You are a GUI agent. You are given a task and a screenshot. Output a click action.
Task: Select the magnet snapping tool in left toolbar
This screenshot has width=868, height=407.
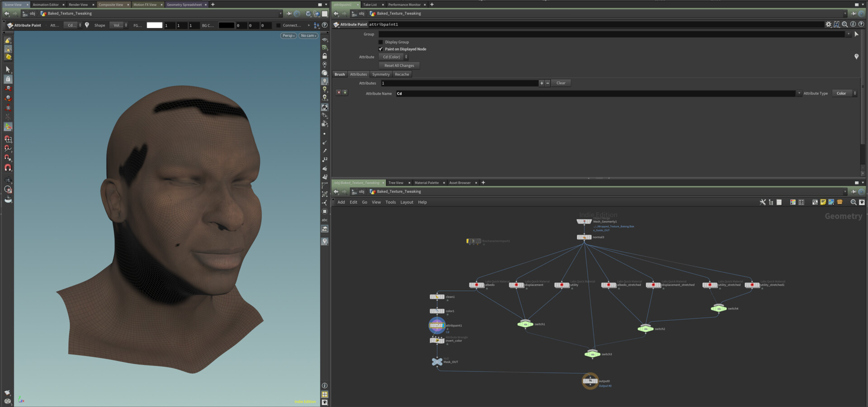point(8,168)
